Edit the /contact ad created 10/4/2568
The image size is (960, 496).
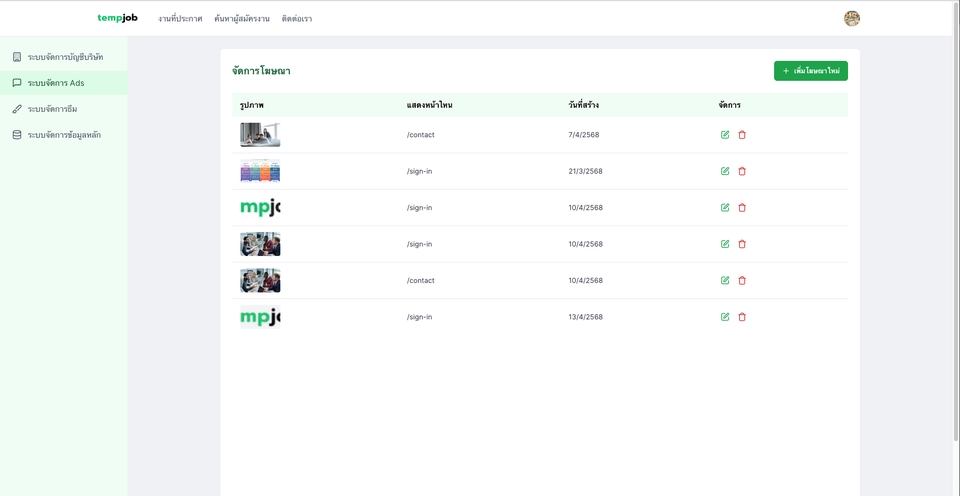pyautogui.click(x=725, y=280)
